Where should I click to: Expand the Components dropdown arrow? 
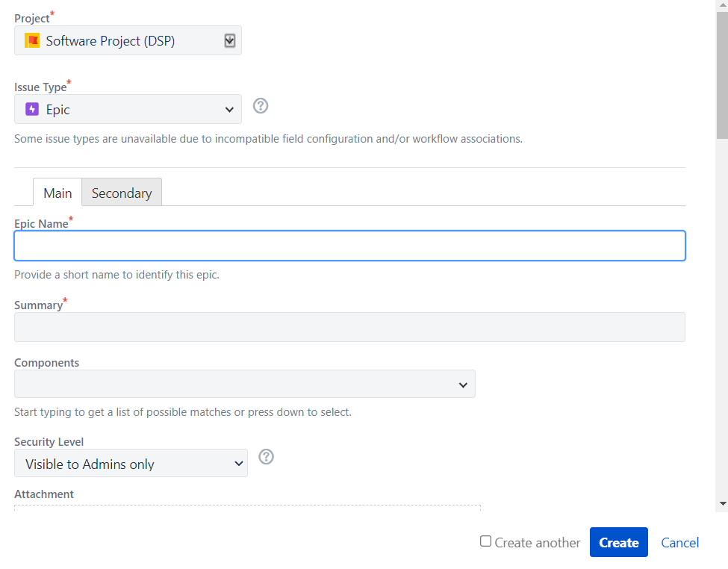[x=463, y=385]
